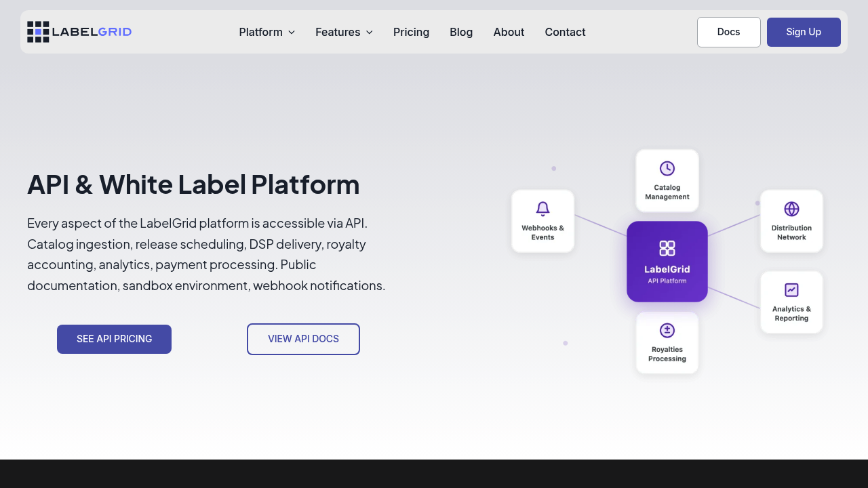
Task: Click the Docs button
Action: pyautogui.click(x=729, y=32)
